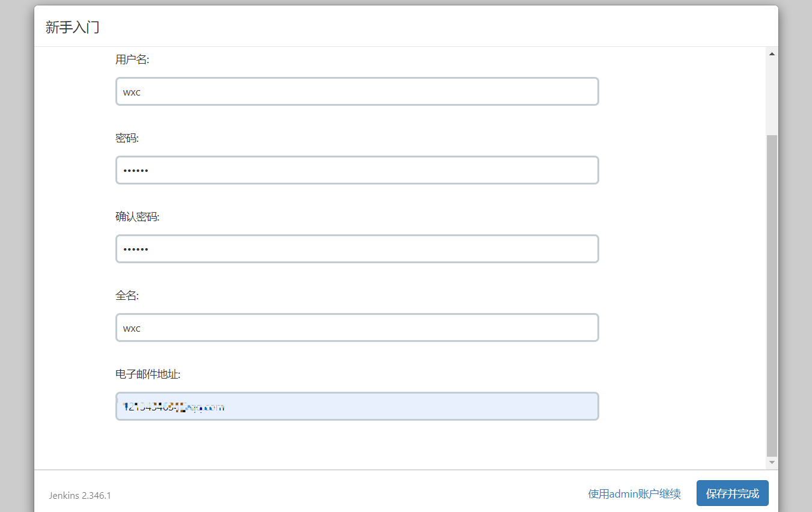Click the 电子邮件地址 email input box
Image resolution: width=812 pixels, height=512 pixels.
[x=357, y=406]
